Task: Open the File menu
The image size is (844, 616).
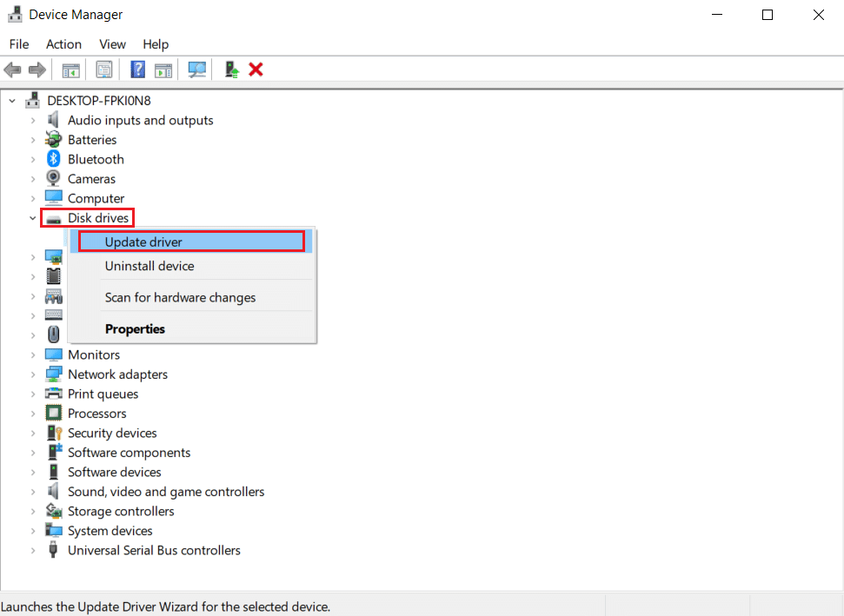Action: (19, 44)
